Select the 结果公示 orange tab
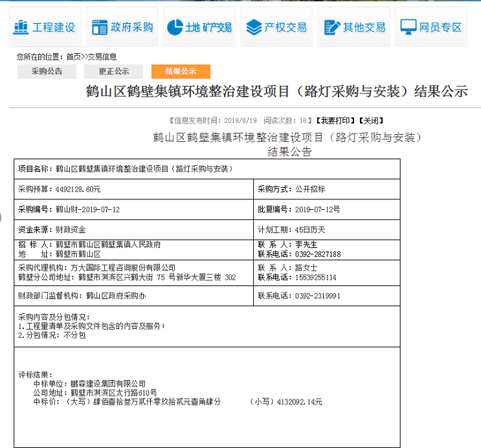This screenshot has width=481, height=448. point(181,71)
